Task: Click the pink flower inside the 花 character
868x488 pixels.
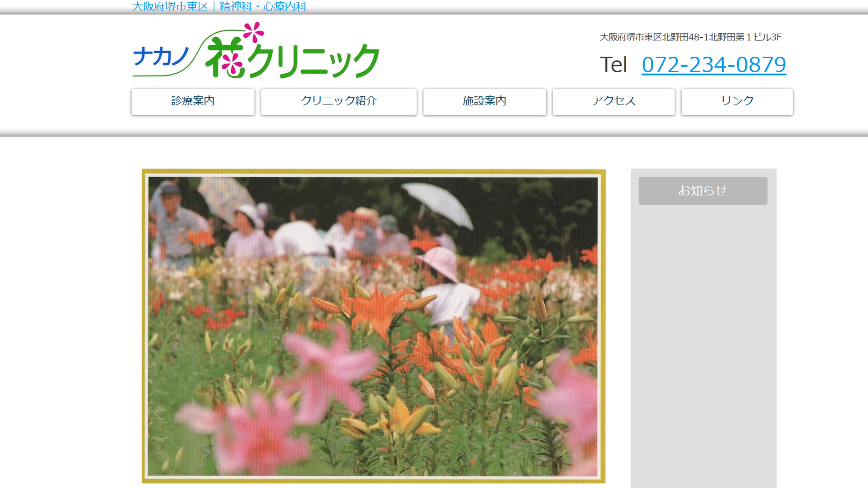Action: point(232,65)
